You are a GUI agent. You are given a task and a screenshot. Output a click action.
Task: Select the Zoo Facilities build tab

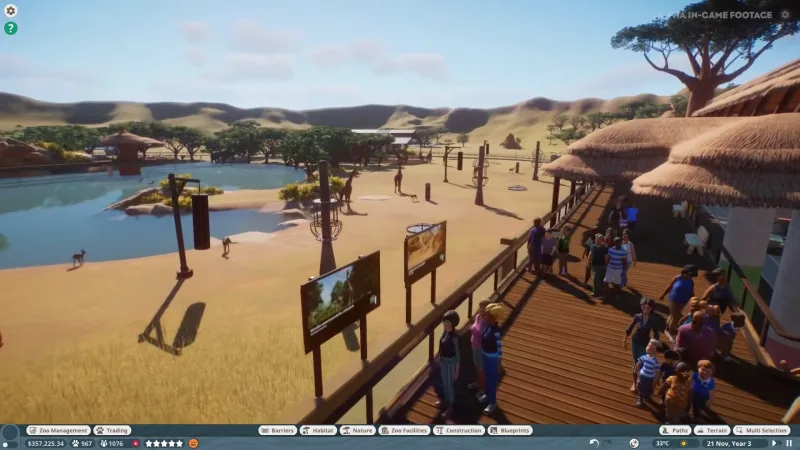tap(405, 430)
